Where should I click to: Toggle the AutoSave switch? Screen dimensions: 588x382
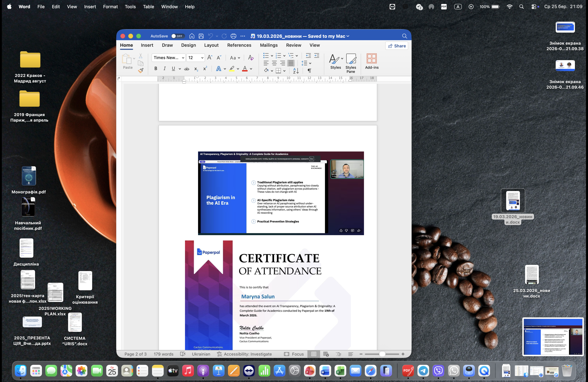pos(178,36)
